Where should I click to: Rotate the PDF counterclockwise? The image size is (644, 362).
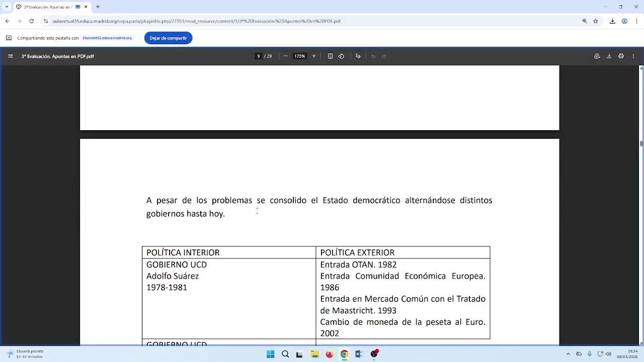click(341, 56)
